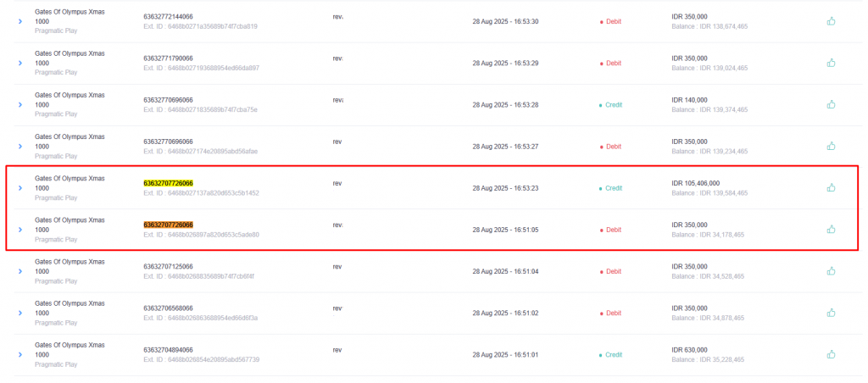868x383 pixels.
Task: Expand row with ID 63632704894066
Action: (x=20, y=355)
